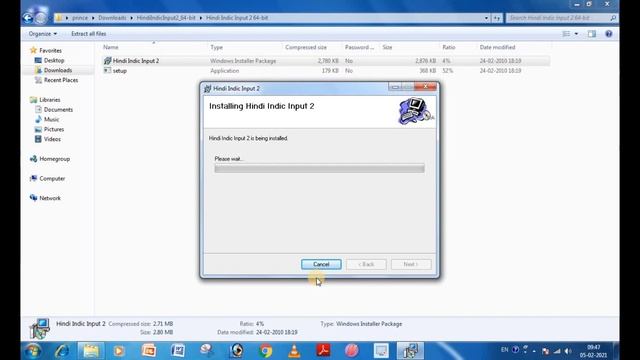Sort by Size column header

(387, 47)
